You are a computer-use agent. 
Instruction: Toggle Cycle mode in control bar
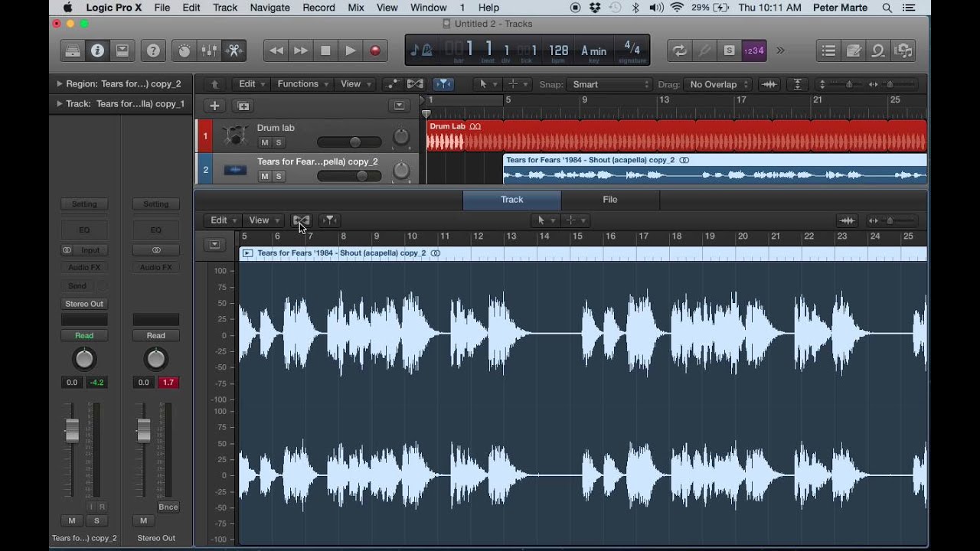tap(679, 51)
